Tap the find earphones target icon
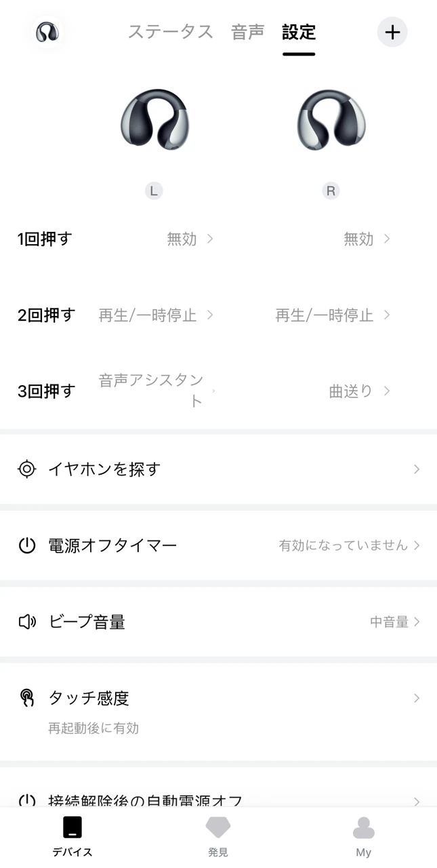Screen dimensions: 437x868 coord(26,469)
